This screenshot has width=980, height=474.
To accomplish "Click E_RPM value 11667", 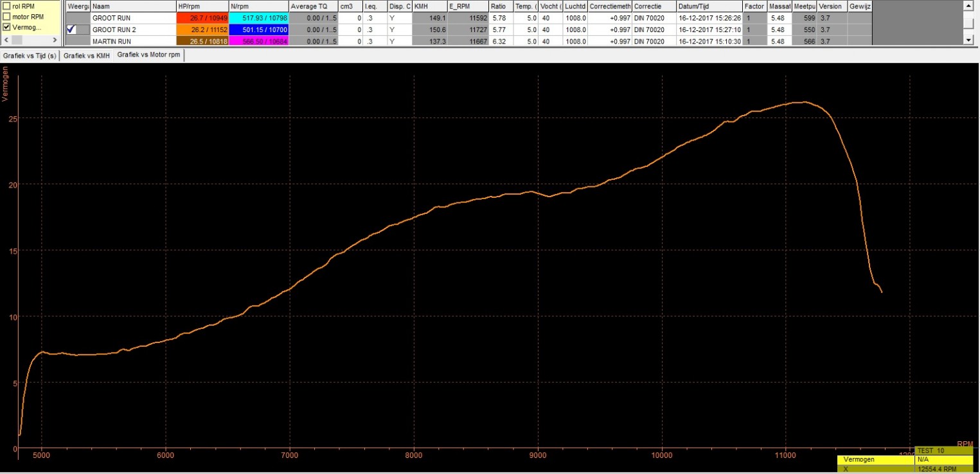I will 468,41.
